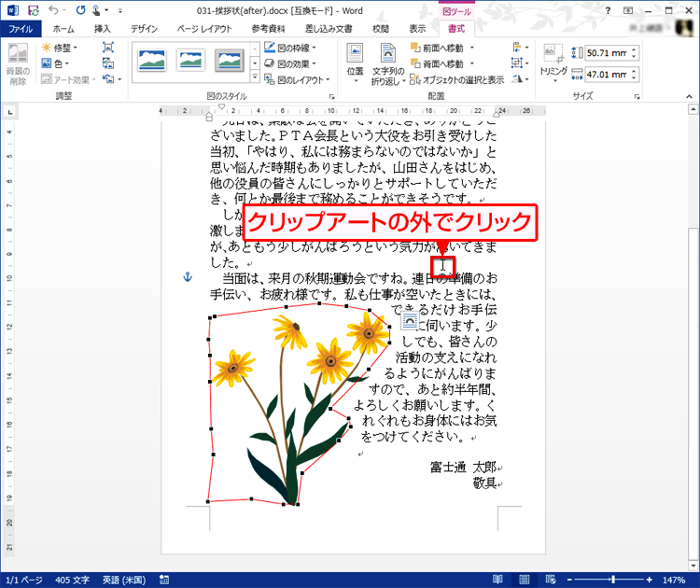Switch to the ホーム (Home) tab
700x588 pixels.
(63, 29)
